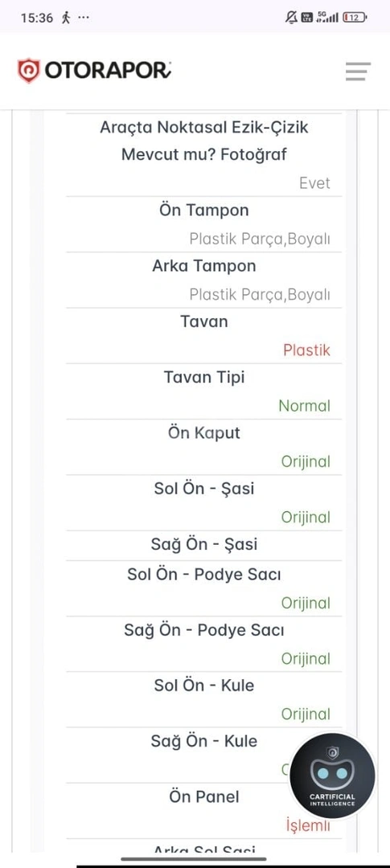Image resolution: width=390 pixels, height=868 pixels.
Task: Tap the Otorapor shield logo icon
Action: click(x=29, y=71)
